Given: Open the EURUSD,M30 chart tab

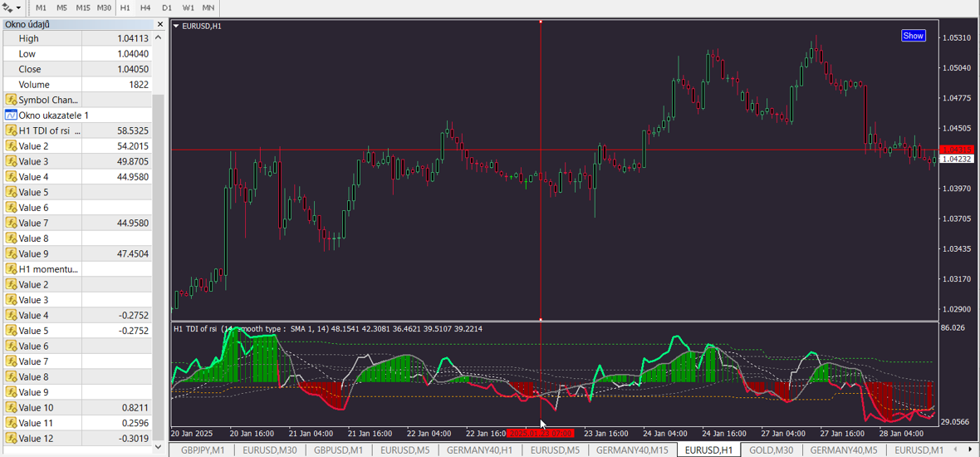Looking at the screenshot, I should (x=269, y=450).
